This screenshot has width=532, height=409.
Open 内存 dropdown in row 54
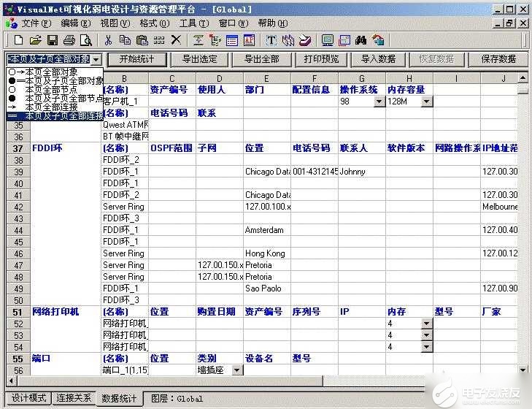426,347
